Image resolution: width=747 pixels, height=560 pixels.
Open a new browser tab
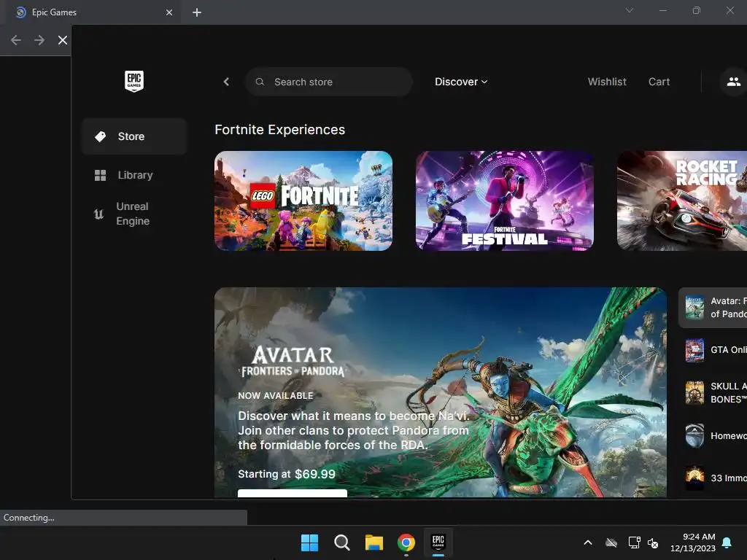(x=197, y=12)
